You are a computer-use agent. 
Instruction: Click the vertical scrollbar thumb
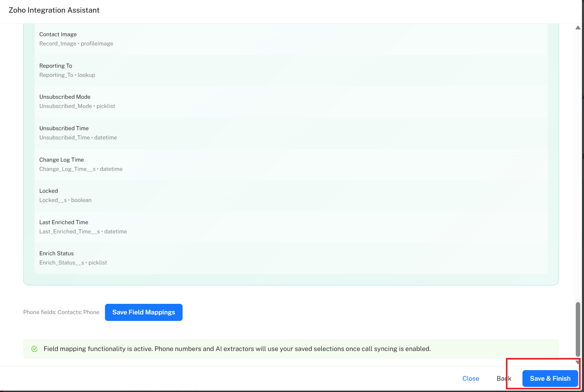tap(578, 329)
